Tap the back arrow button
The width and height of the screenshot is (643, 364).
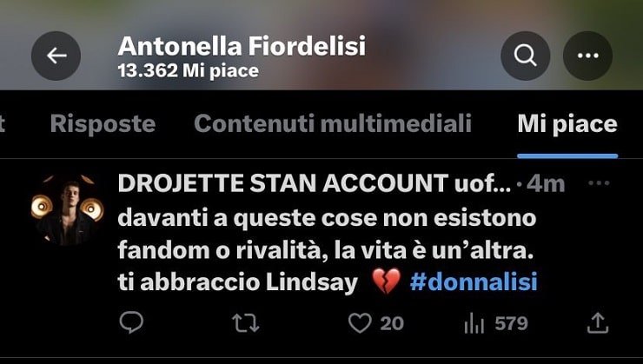pos(56,56)
